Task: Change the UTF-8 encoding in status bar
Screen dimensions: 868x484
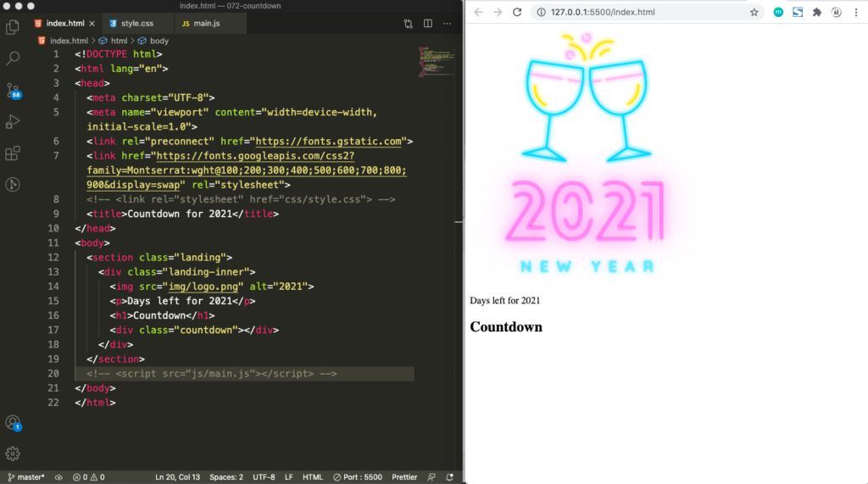Action: (264, 477)
